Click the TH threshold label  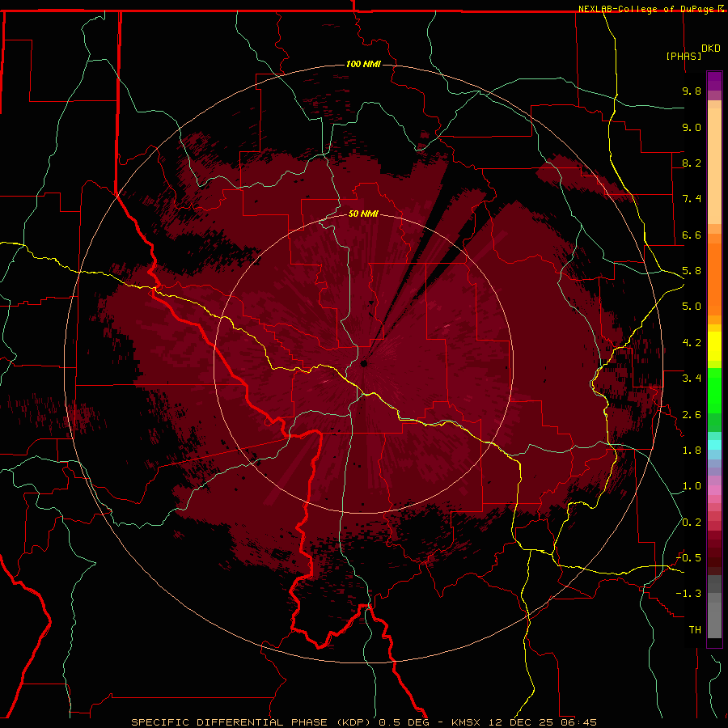(695, 630)
